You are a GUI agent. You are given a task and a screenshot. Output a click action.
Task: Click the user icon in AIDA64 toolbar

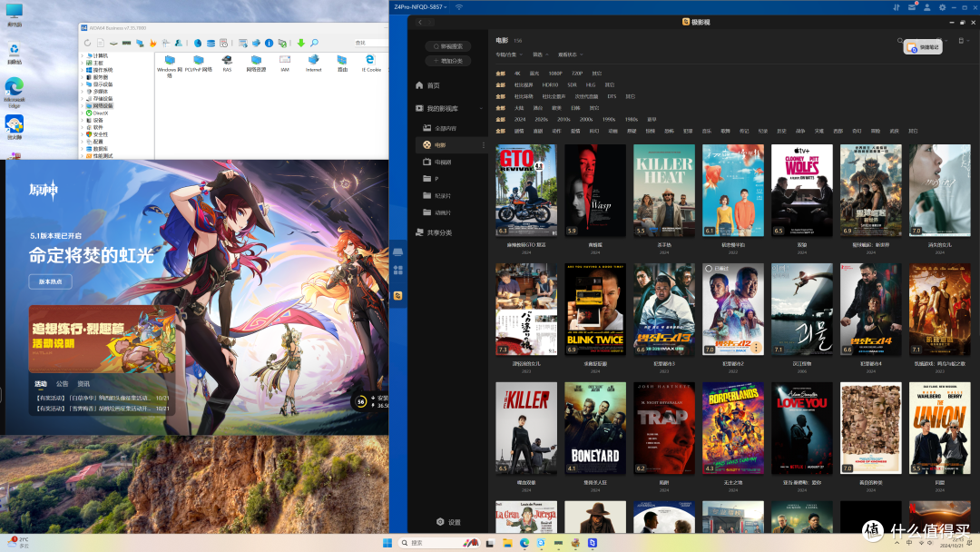(x=179, y=44)
